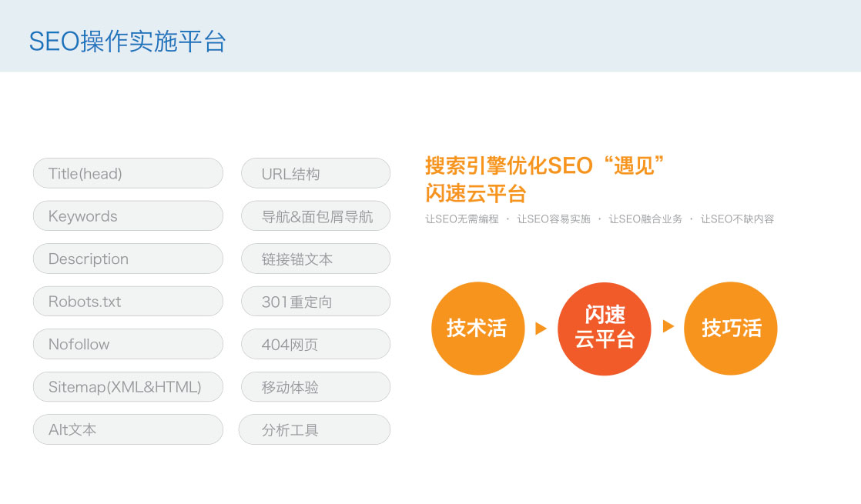Screen dimensions: 861x504
Task: Click the orange 技术活 circle
Action: point(477,329)
